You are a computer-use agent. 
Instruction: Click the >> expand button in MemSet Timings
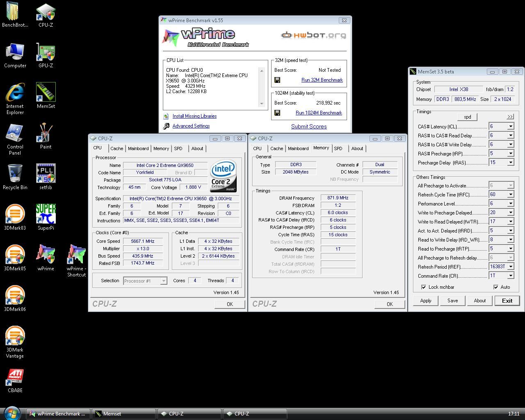click(x=510, y=117)
